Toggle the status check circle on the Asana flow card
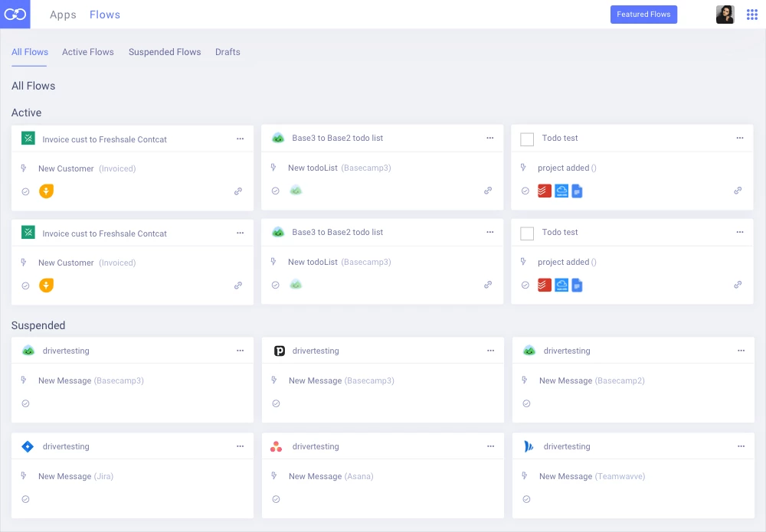This screenshot has width=766, height=532. click(x=276, y=499)
